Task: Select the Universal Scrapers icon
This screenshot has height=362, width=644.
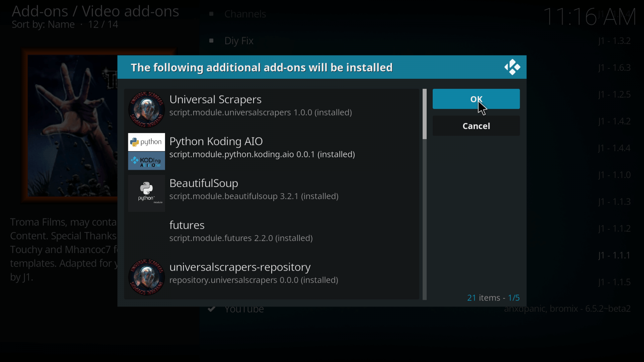Action: pyautogui.click(x=147, y=109)
